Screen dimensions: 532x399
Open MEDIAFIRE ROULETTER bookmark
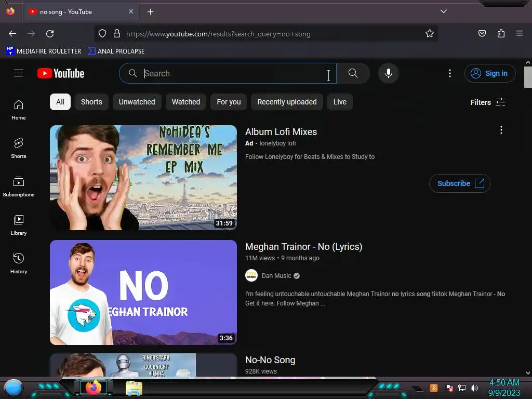pyautogui.click(x=44, y=51)
